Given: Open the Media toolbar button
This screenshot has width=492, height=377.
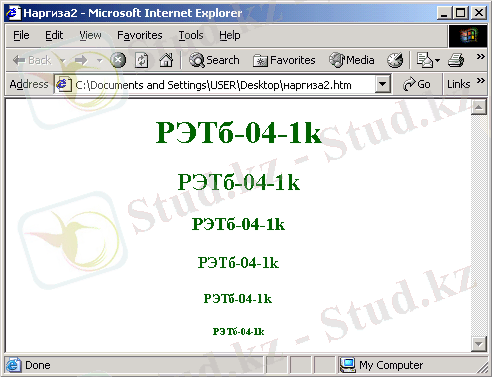Looking at the screenshot, I should [x=351, y=60].
